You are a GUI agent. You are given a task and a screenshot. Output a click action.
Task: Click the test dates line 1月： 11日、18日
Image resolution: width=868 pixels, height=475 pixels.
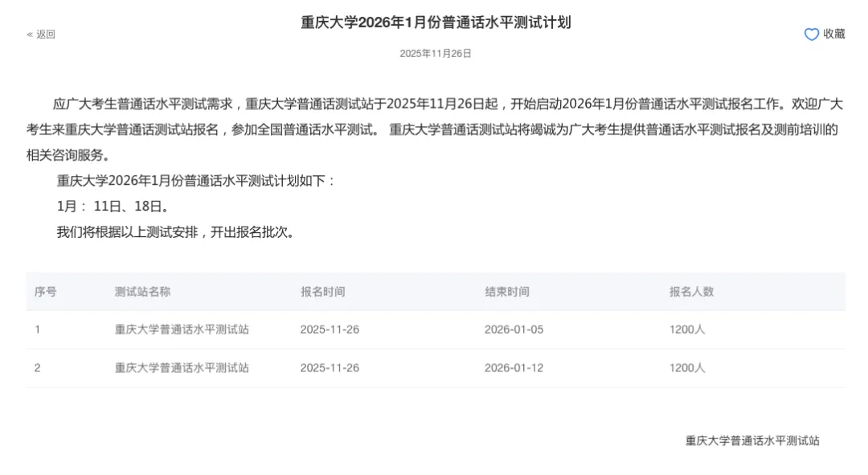113,207
